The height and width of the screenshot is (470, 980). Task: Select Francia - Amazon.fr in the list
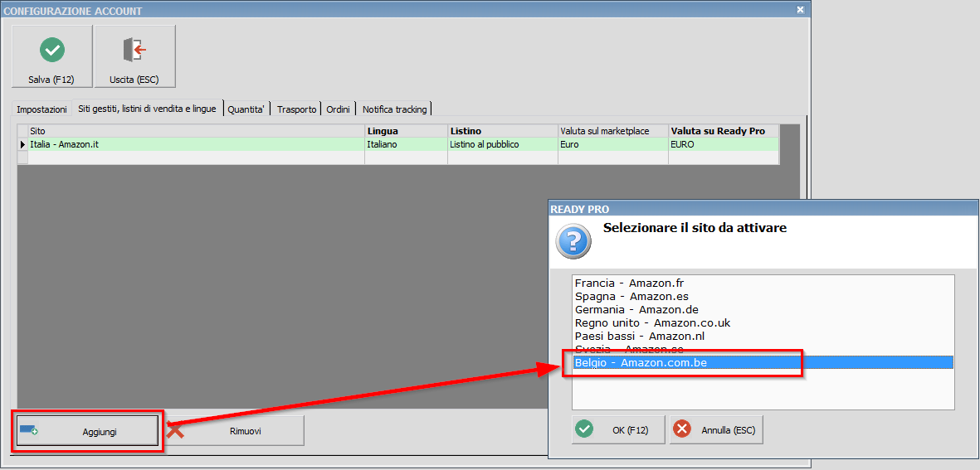pyautogui.click(x=763, y=283)
